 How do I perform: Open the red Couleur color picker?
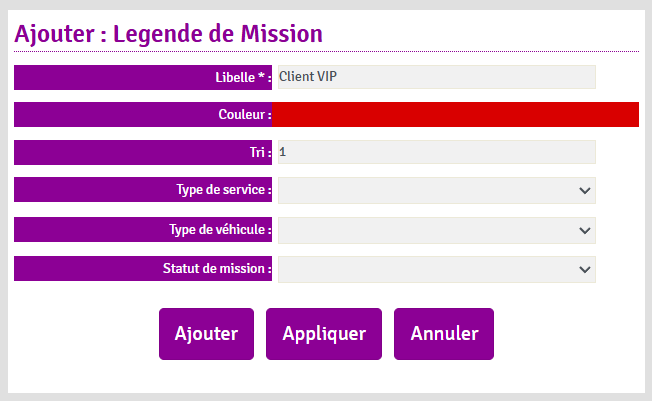pos(455,115)
